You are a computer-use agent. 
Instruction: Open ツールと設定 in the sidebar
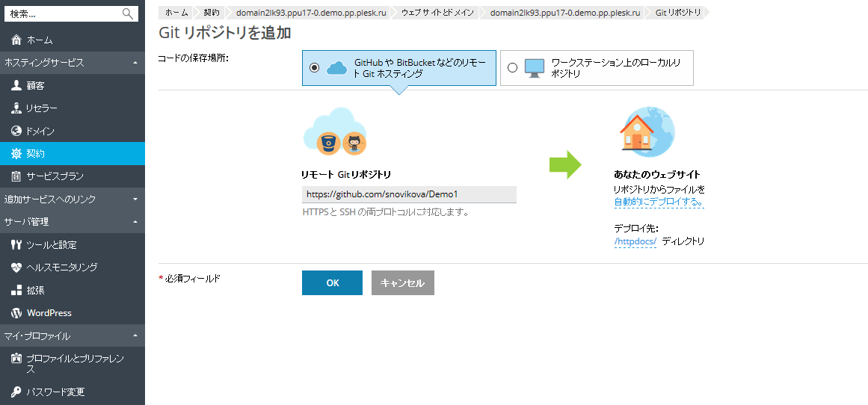[51, 244]
